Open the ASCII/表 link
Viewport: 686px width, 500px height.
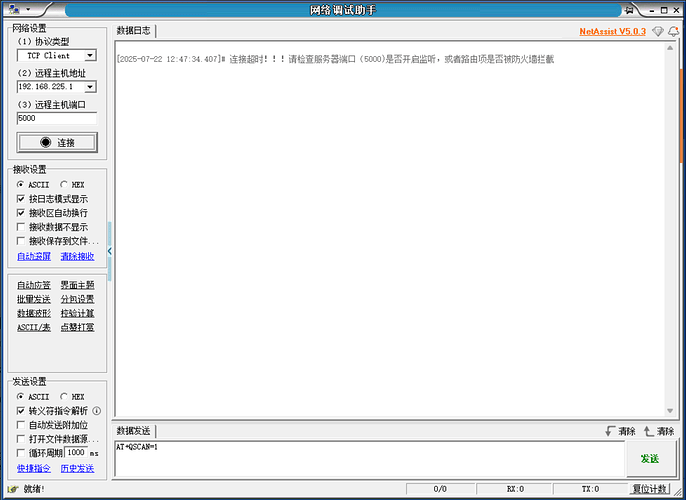(34, 327)
